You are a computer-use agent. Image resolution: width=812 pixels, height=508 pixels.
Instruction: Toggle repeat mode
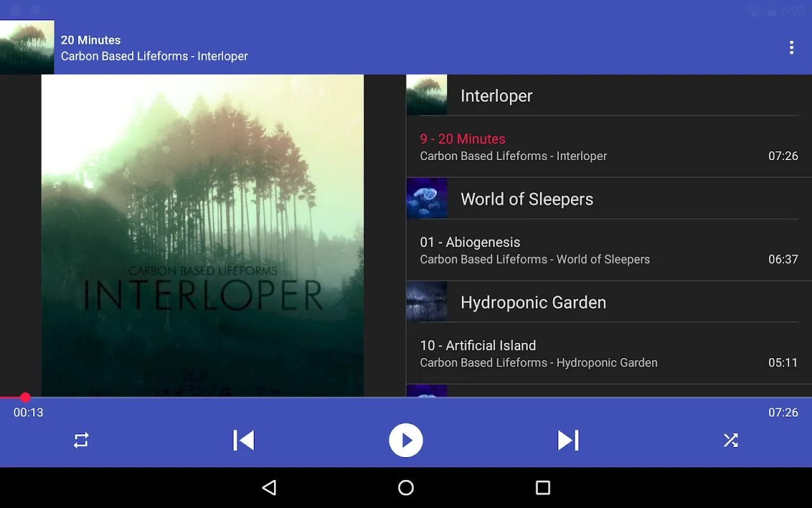click(81, 440)
